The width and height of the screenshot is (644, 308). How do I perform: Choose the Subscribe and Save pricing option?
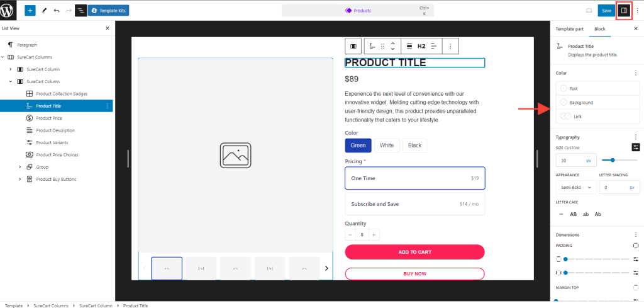[x=414, y=204]
